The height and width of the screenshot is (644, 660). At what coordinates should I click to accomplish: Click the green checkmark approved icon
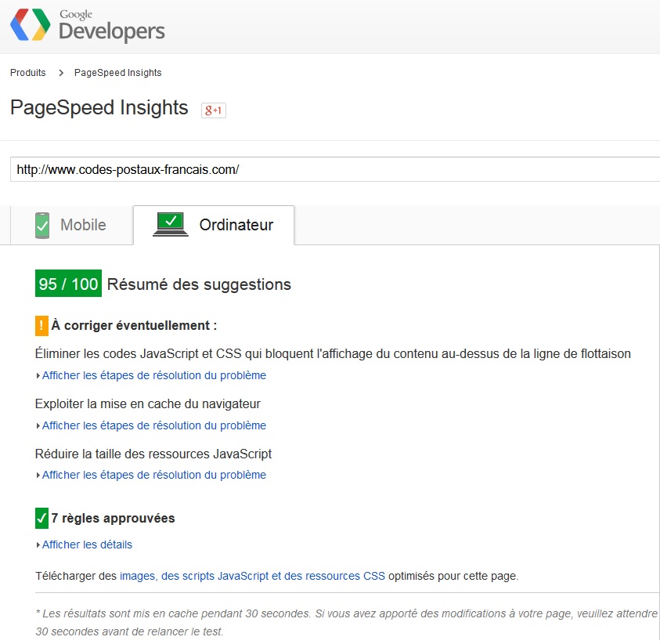41,518
